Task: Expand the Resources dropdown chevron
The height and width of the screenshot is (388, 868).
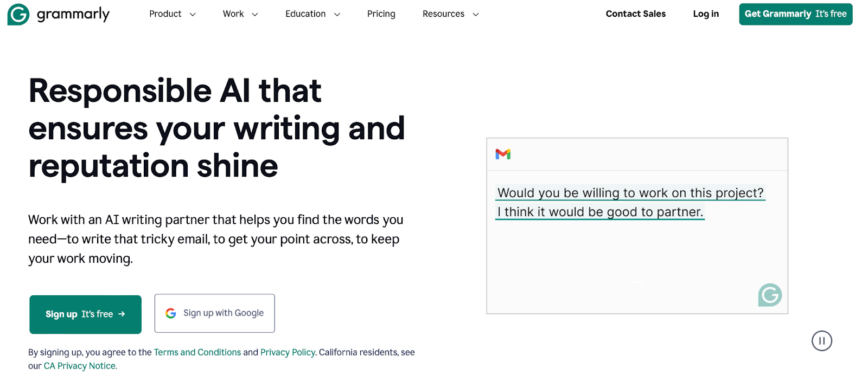Action: [x=476, y=15]
